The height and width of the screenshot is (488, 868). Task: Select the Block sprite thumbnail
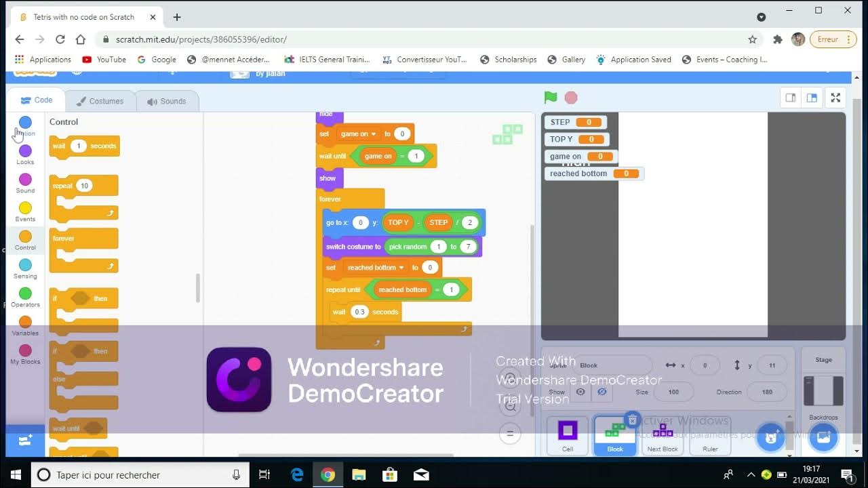[615, 436]
